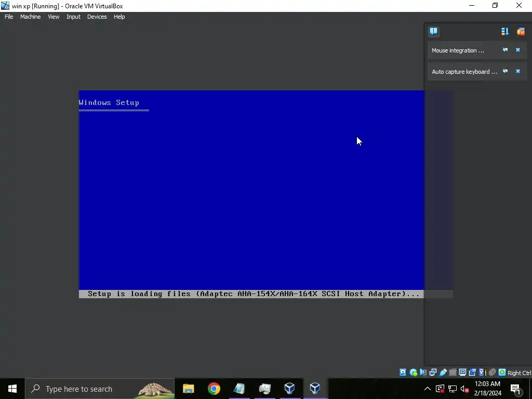
Task: Open the Devices menu
Action: (97, 17)
